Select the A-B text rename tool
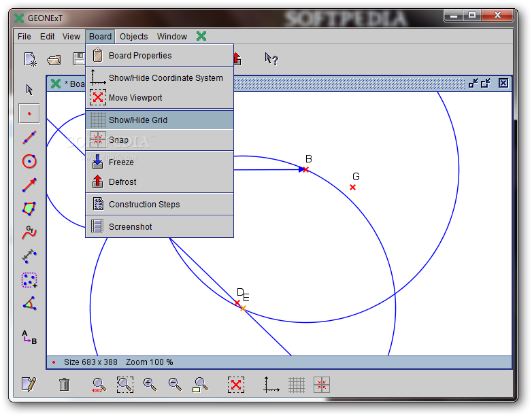 tap(29, 337)
